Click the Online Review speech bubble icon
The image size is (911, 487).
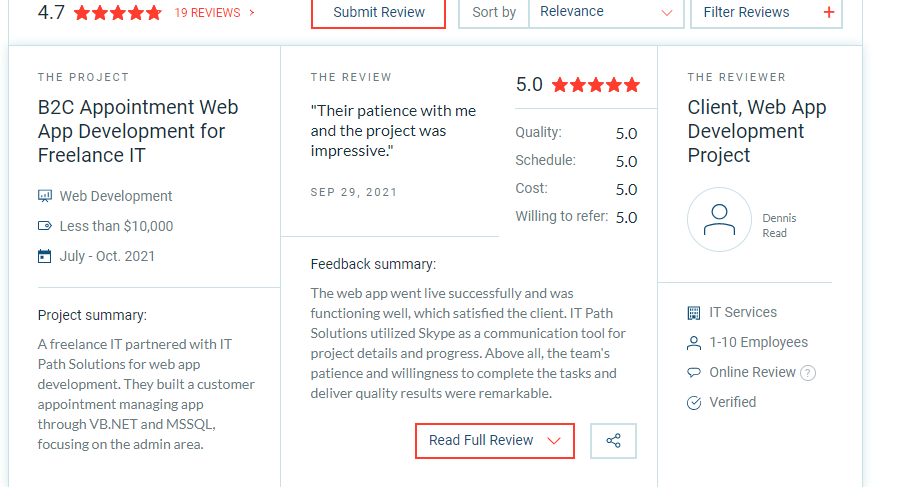(694, 373)
